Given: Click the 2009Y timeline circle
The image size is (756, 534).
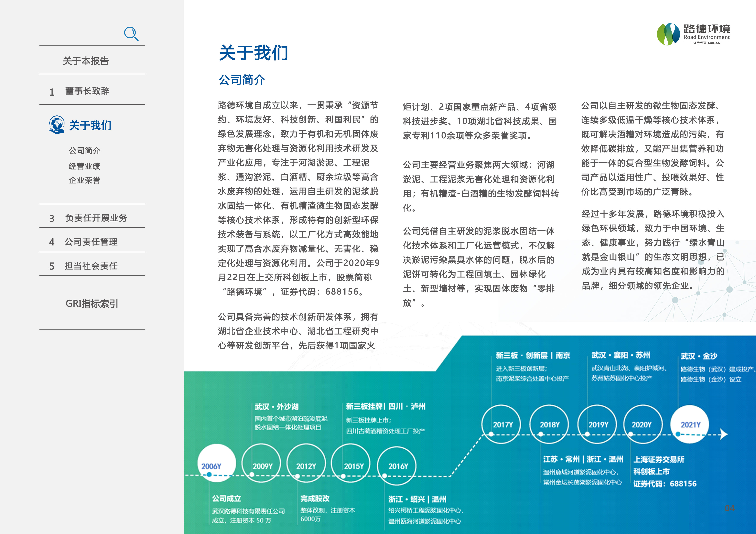Looking at the screenshot, I should point(261,463).
